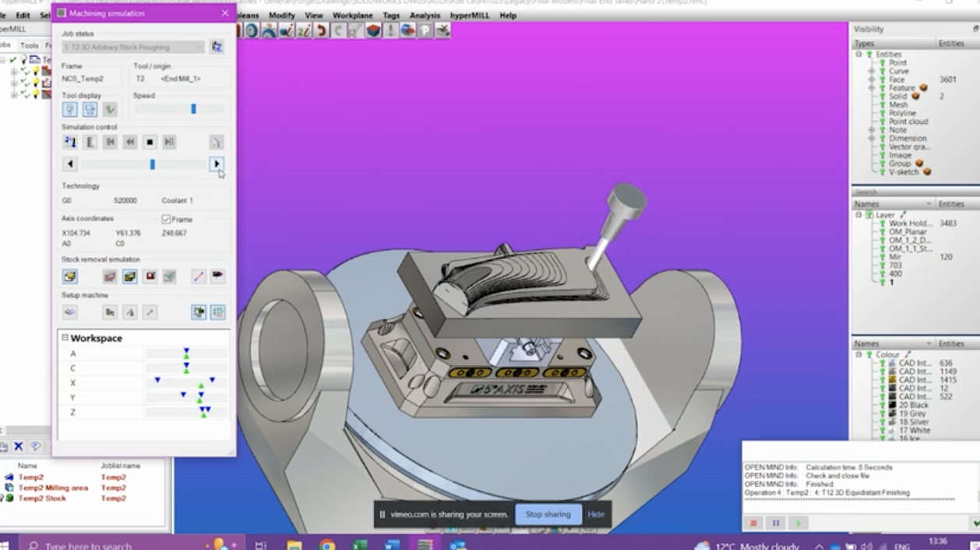The width and height of the screenshot is (980, 550).
Task: Step simulation forward with right arrow button
Action: (x=217, y=164)
